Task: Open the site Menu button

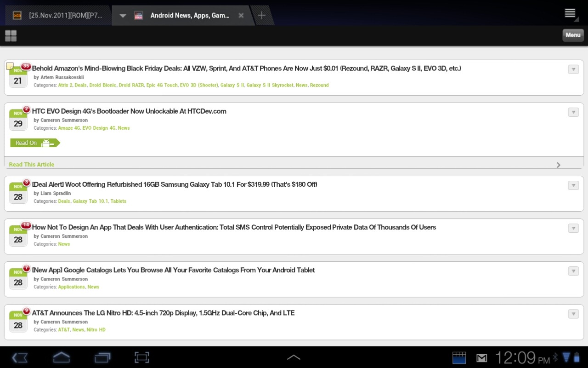Action: tap(573, 35)
